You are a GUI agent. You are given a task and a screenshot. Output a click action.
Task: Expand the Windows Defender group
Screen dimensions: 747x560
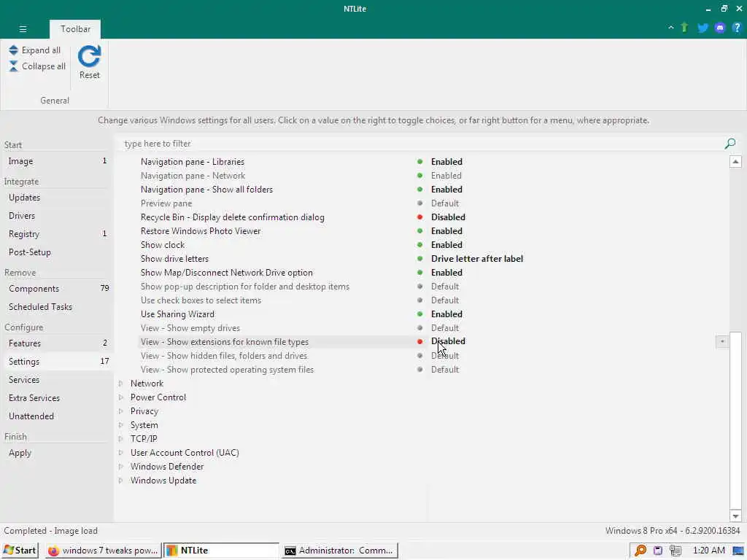pyautogui.click(x=120, y=467)
